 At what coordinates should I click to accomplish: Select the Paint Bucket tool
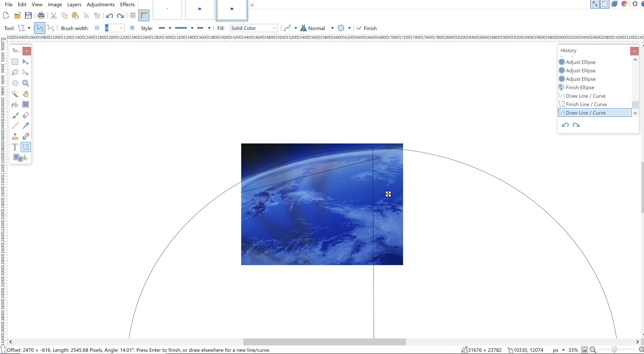click(x=15, y=105)
